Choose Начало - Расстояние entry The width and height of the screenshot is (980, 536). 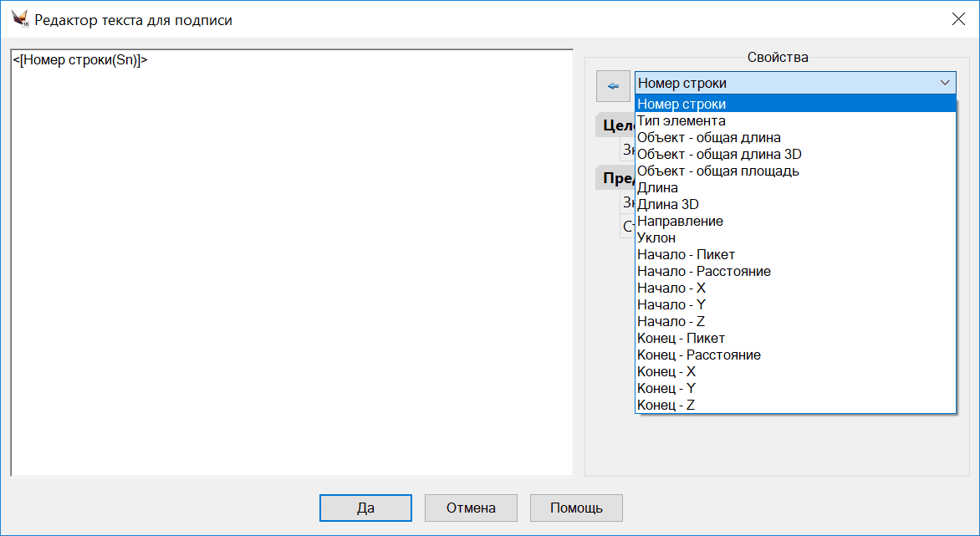tap(703, 272)
